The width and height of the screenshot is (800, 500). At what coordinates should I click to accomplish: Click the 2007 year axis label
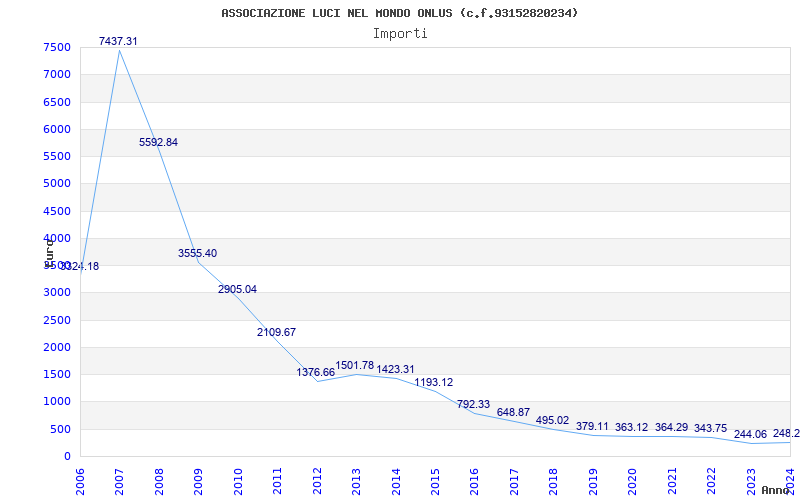[120, 481]
